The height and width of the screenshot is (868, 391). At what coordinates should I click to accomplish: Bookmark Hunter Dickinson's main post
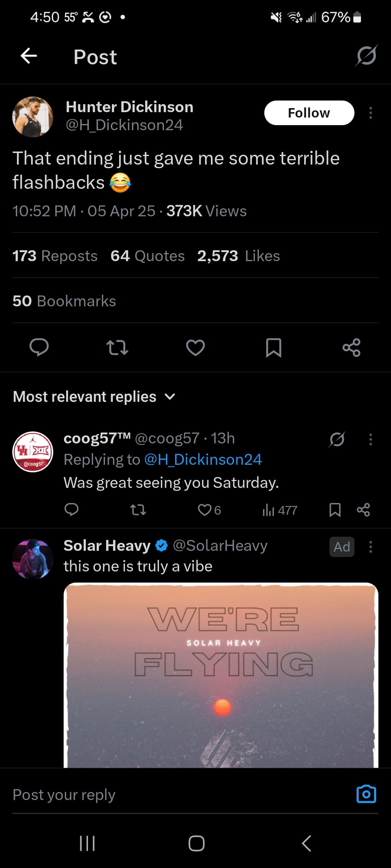click(x=274, y=348)
